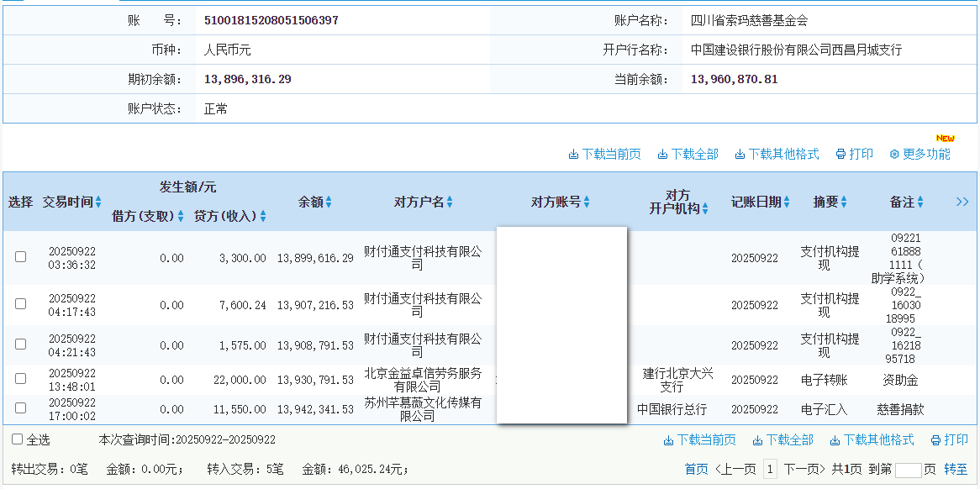Sort by transaction time column arrows
The height and width of the screenshot is (489, 980).
(98, 202)
